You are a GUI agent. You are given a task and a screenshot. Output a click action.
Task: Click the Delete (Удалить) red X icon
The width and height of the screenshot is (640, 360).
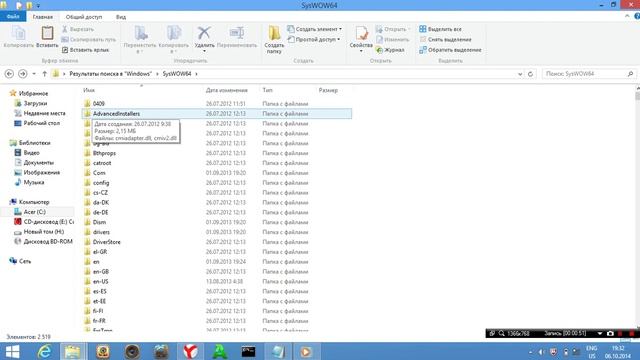pyautogui.click(x=204, y=33)
